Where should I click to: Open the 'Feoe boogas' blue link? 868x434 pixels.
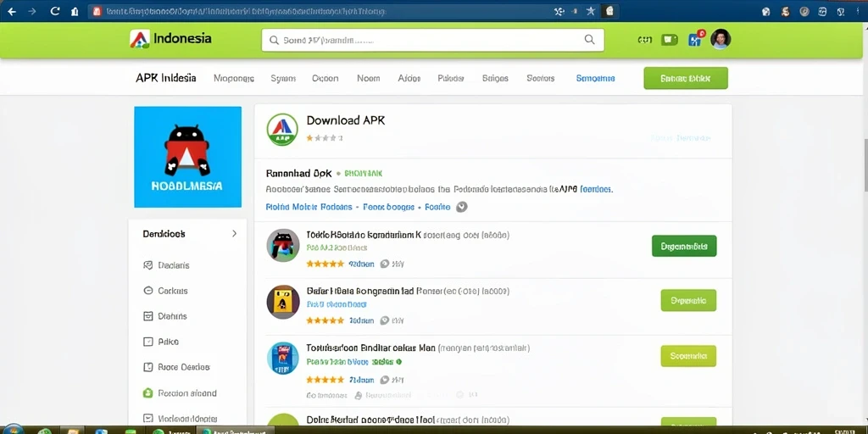pyautogui.click(x=388, y=207)
